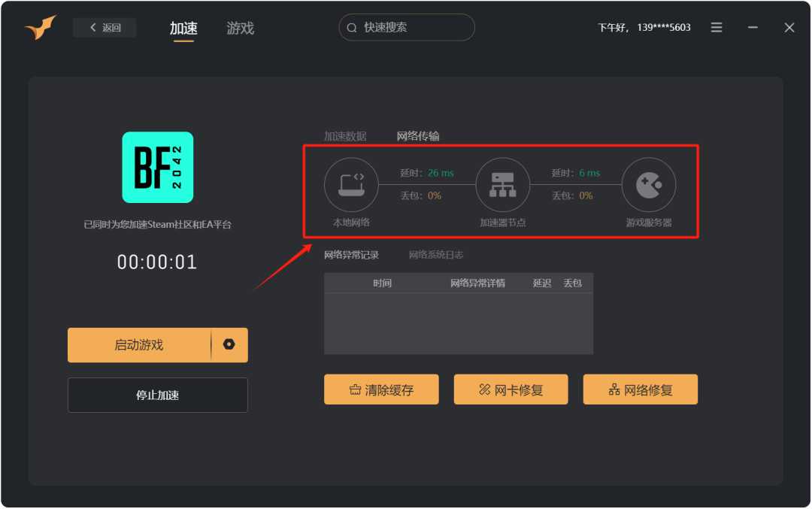812x509 pixels.
Task: Switch to 加速数据 tab
Action: [345, 136]
